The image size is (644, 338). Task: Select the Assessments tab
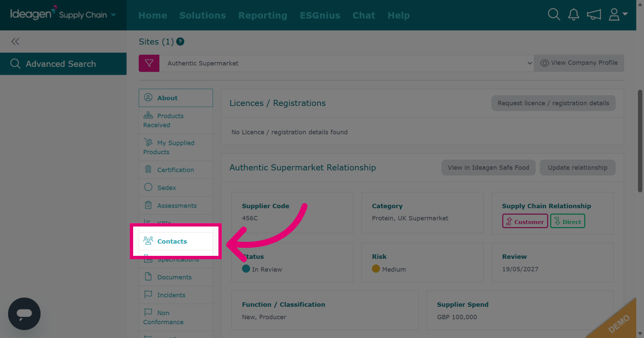click(x=176, y=206)
